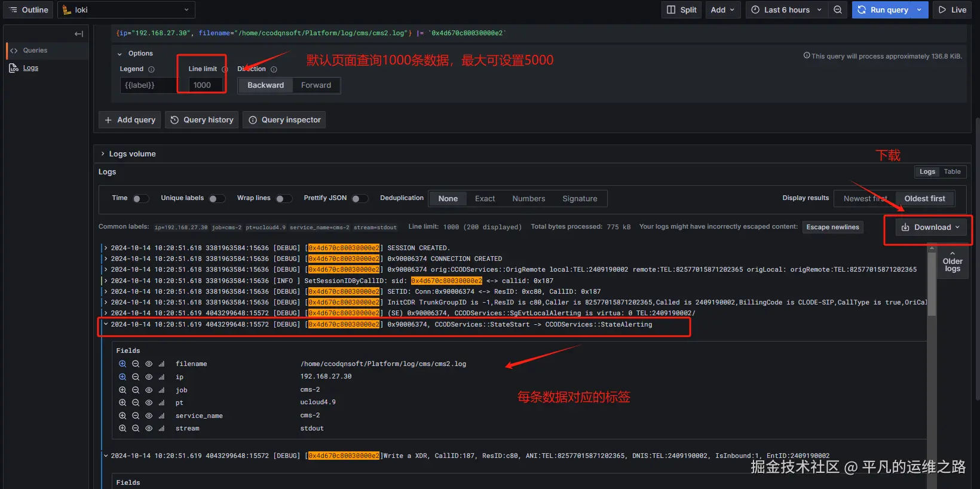The image size is (980, 489).
Task: Toggle the Prettify JSON switch
Action: tap(360, 199)
